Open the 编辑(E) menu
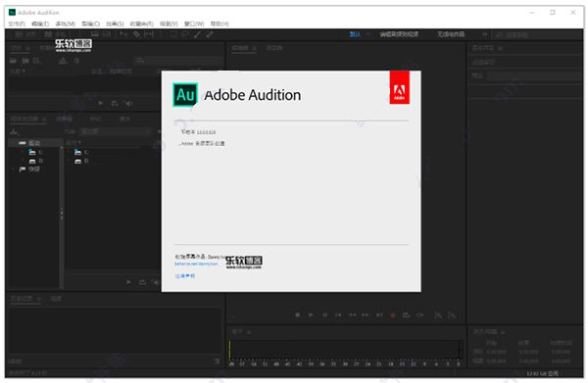The image size is (588, 383). click(40, 24)
